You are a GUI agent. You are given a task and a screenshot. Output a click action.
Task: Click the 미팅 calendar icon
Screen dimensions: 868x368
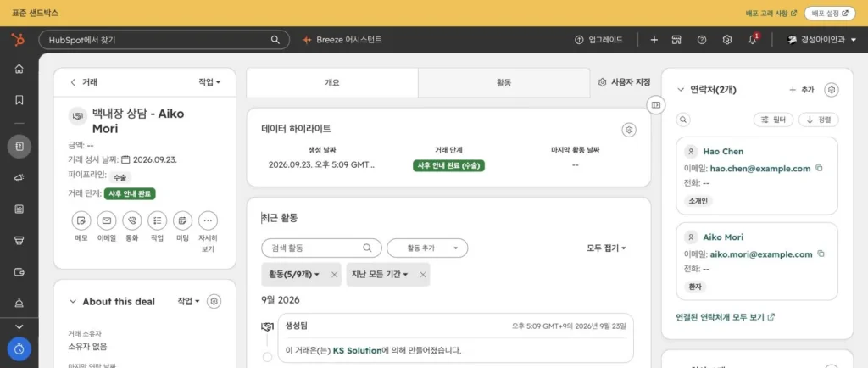[182, 220]
